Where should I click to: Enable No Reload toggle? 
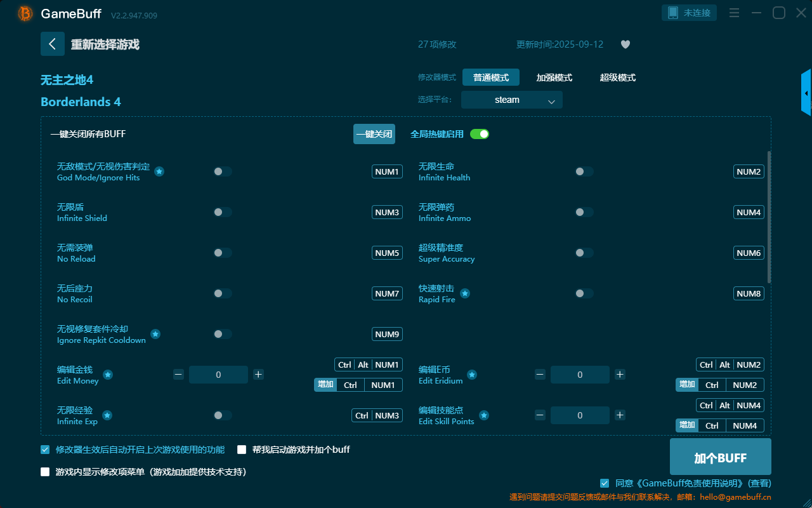pos(223,253)
